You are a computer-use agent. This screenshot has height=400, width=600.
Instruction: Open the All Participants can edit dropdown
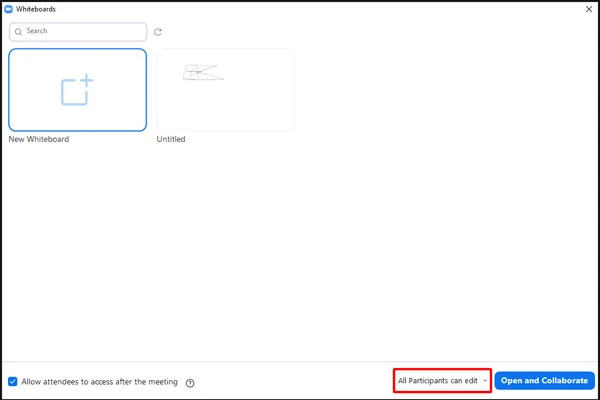[442, 380]
